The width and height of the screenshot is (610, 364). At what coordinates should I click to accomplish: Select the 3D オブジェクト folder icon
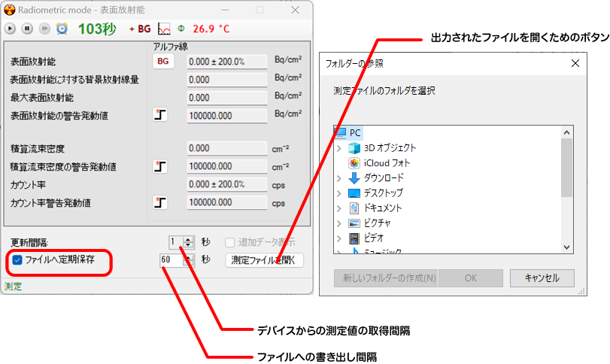pyautogui.click(x=354, y=148)
